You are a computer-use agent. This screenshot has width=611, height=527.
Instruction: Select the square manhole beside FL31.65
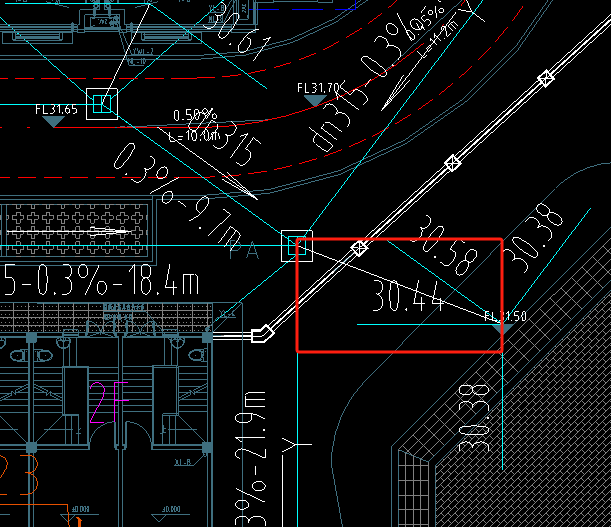click(102, 104)
